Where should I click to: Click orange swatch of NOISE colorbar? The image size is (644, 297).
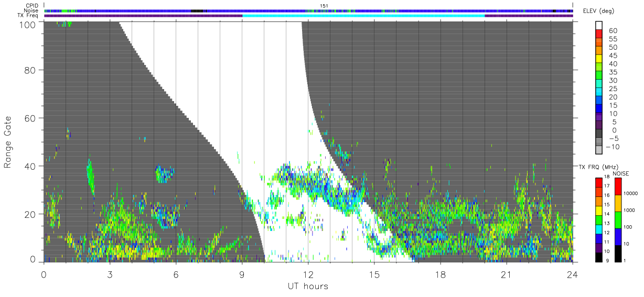(x=617, y=203)
